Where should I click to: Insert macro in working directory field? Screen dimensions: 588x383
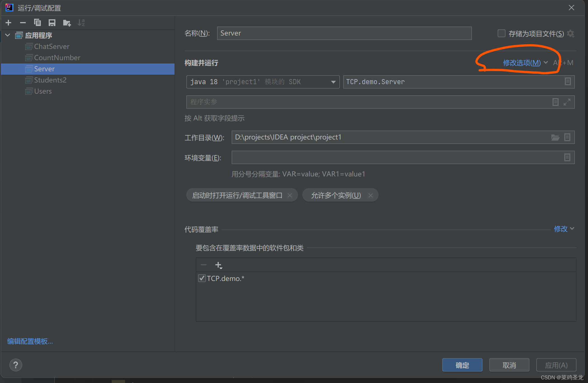(567, 137)
